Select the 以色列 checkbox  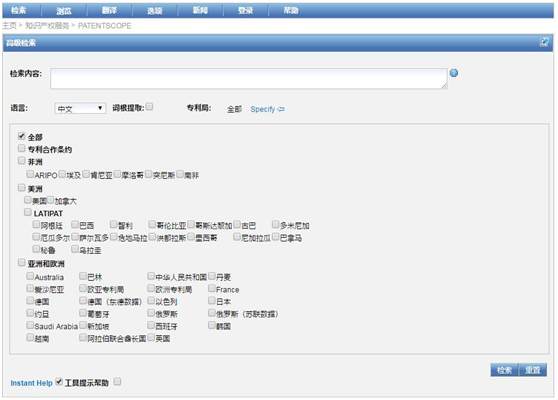click(x=151, y=301)
